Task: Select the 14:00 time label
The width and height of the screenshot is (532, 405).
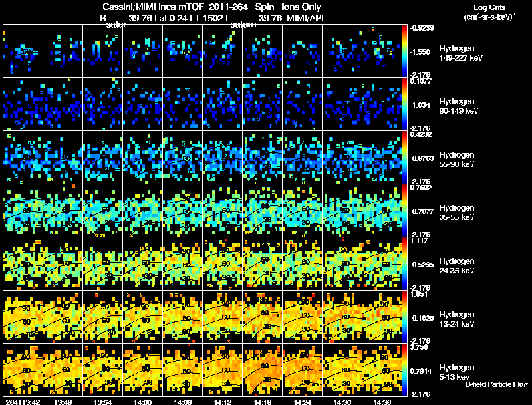Action: 142,402
